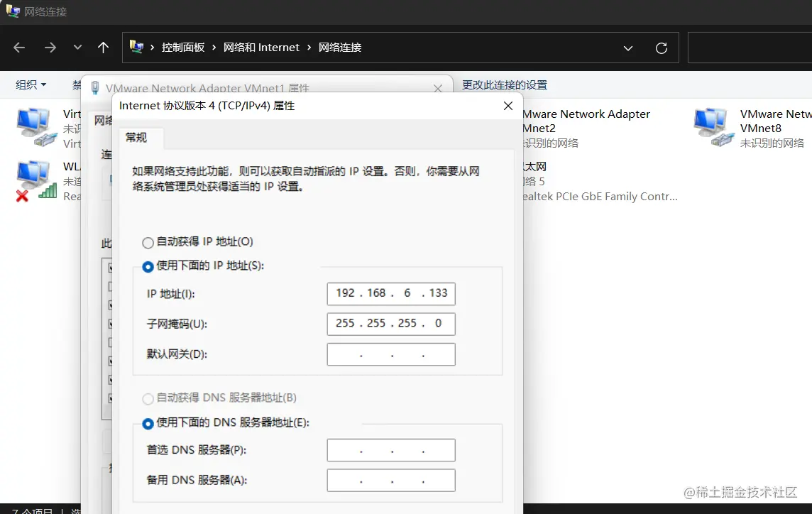Screen dimensions: 812x514
Task: Select the 网络连接 breadcrumb
Action: [x=340, y=48]
